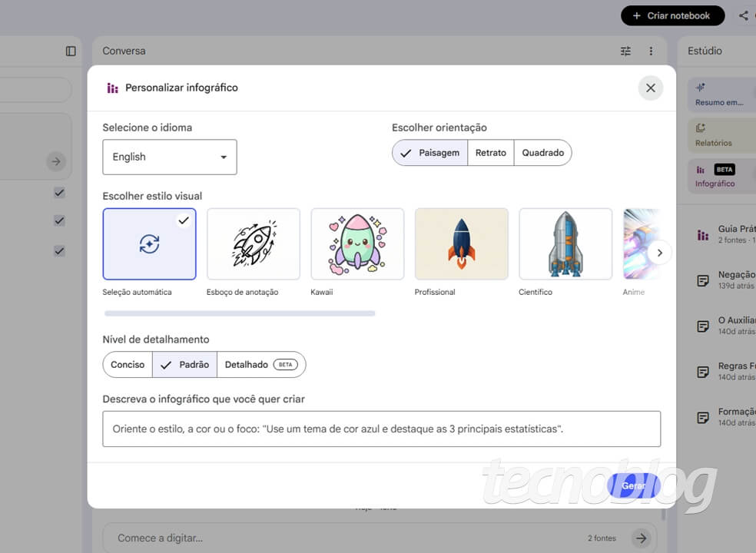The height and width of the screenshot is (553, 756).
Task: Switch to the Conversa tab
Action: click(124, 51)
